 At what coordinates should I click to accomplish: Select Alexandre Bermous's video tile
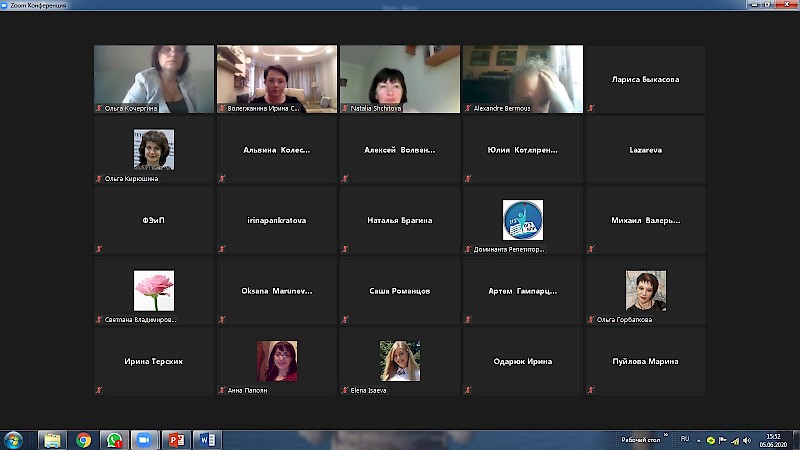(522, 78)
